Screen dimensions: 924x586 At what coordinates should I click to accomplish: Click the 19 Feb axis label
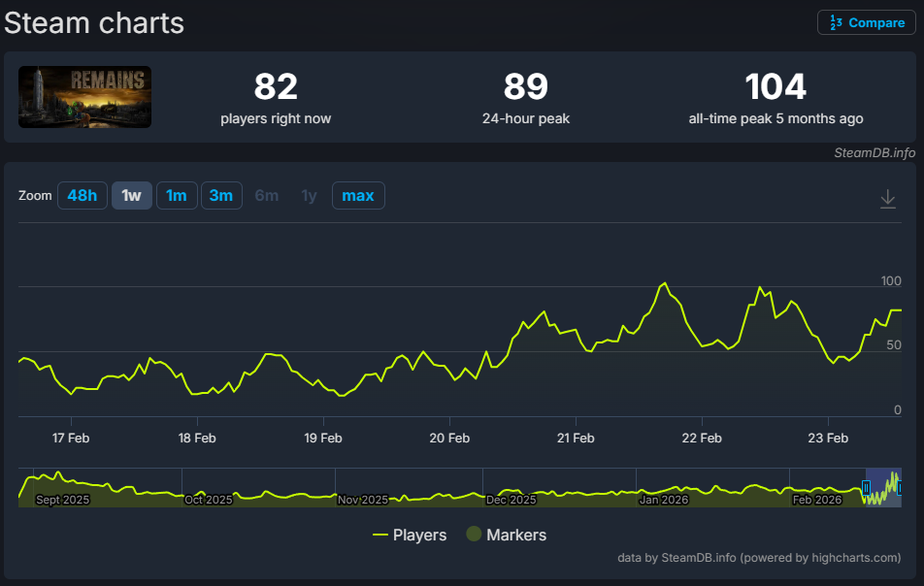click(323, 438)
